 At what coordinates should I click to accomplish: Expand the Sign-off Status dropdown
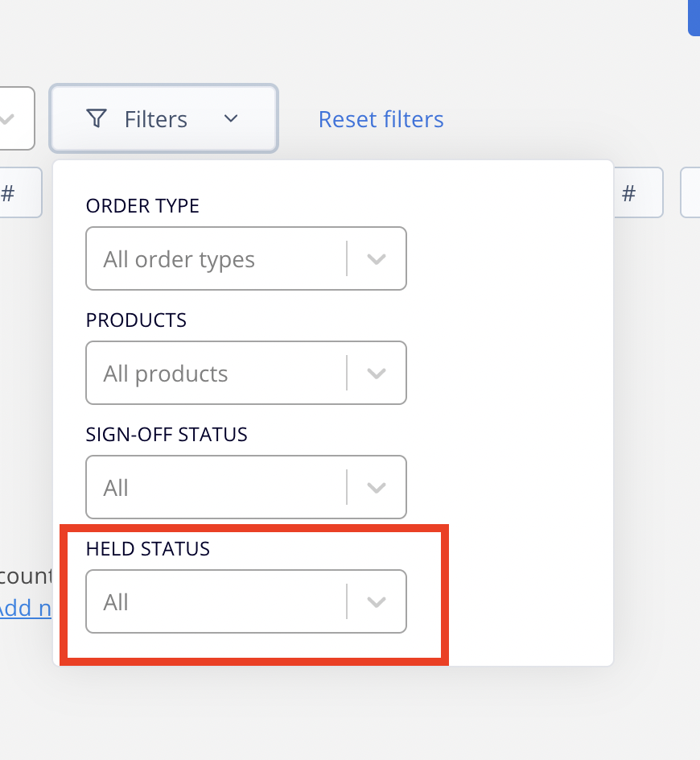[x=246, y=488]
